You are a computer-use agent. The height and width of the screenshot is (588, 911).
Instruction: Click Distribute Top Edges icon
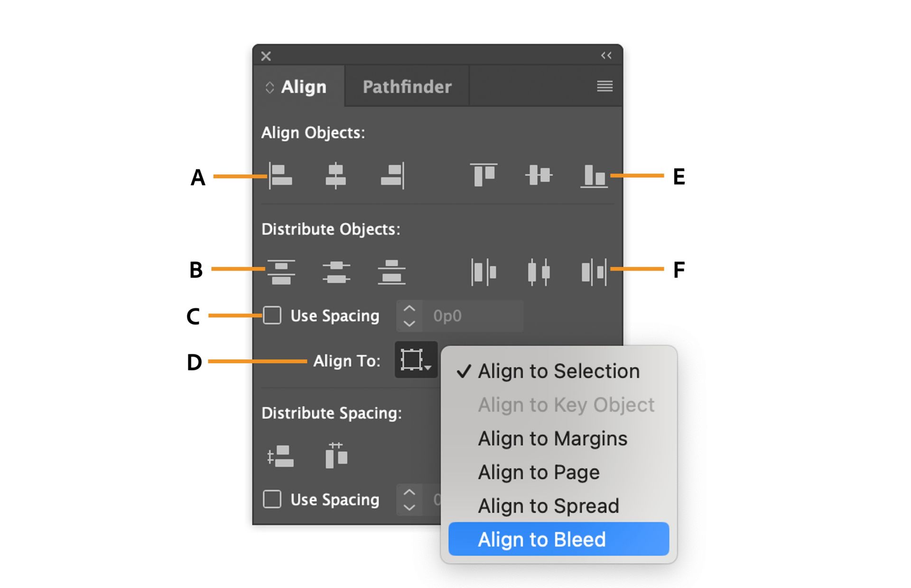coord(281,272)
